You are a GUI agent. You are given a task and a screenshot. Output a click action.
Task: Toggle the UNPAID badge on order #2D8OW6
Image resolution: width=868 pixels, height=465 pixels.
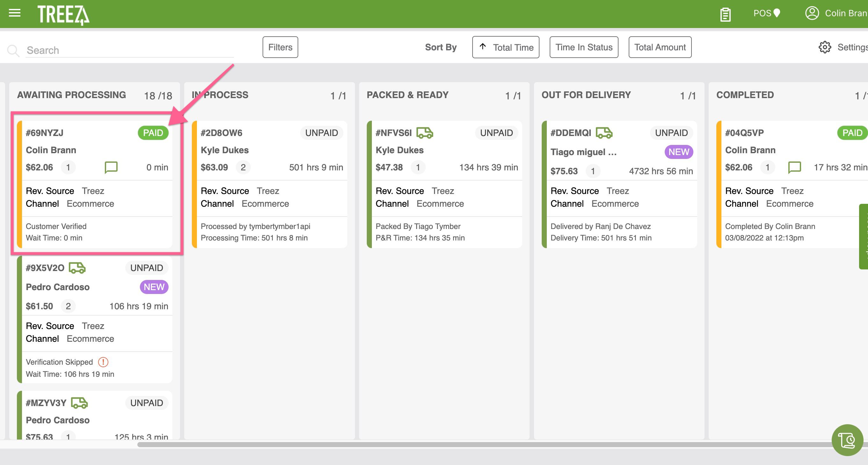(321, 133)
